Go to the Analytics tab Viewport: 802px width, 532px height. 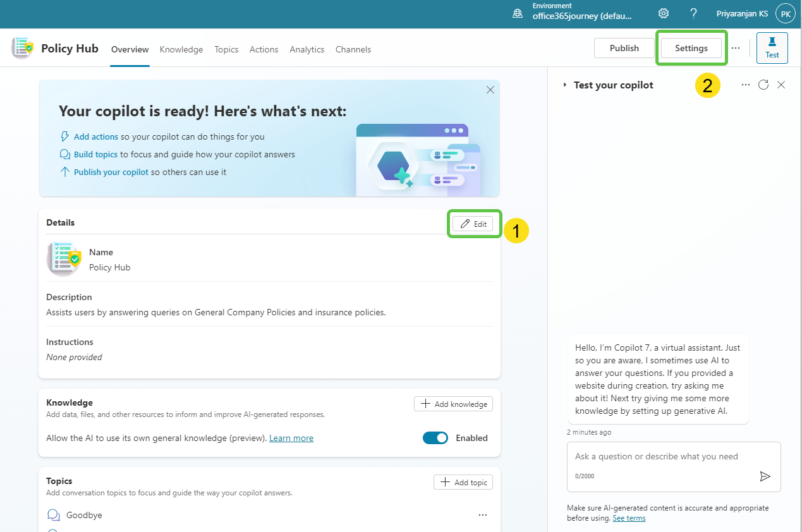point(307,49)
